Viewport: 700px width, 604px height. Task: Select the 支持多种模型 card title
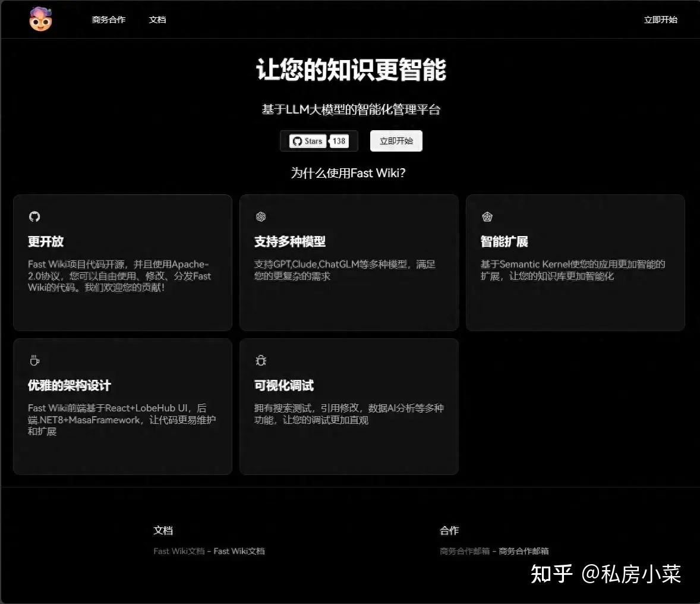[290, 242]
